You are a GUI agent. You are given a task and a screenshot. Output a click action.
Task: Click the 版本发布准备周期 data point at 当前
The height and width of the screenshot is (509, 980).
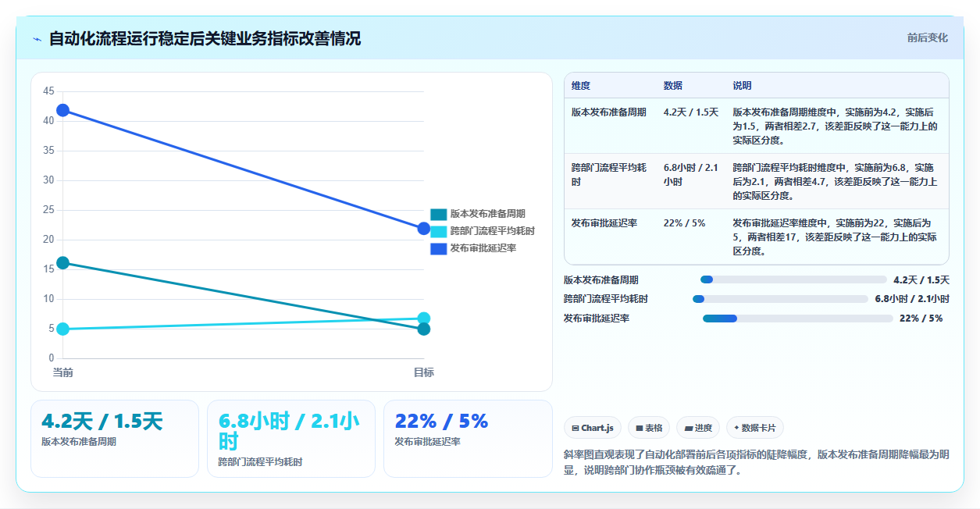coord(63,263)
